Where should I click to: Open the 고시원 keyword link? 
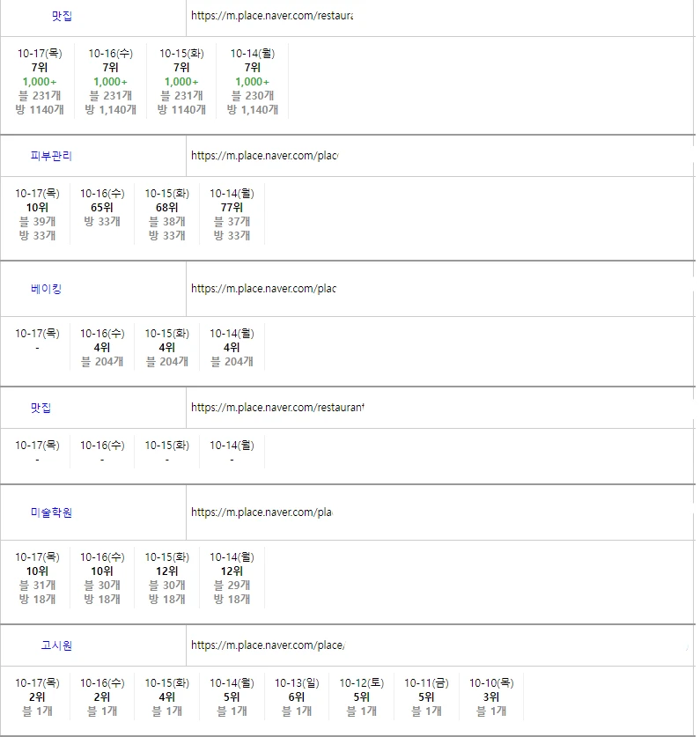tap(56, 645)
